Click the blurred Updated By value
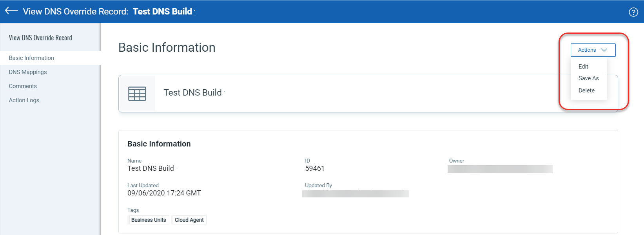 click(x=356, y=193)
